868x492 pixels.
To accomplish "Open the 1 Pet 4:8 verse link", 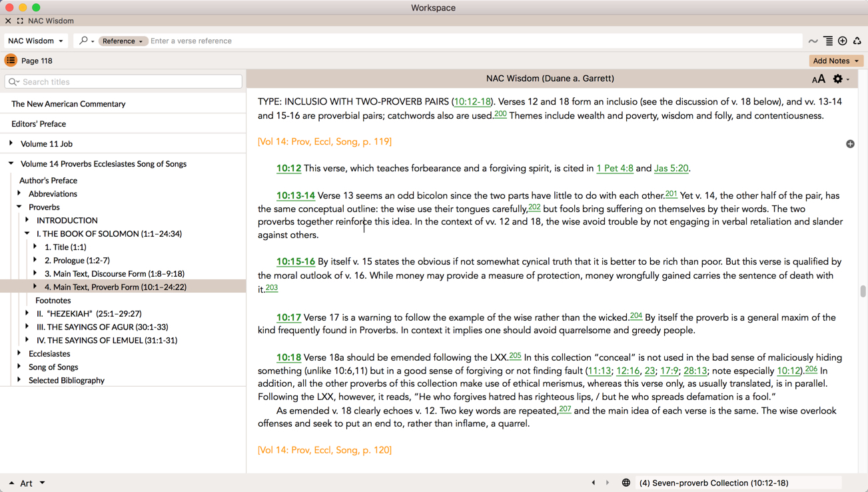I will (x=614, y=169).
